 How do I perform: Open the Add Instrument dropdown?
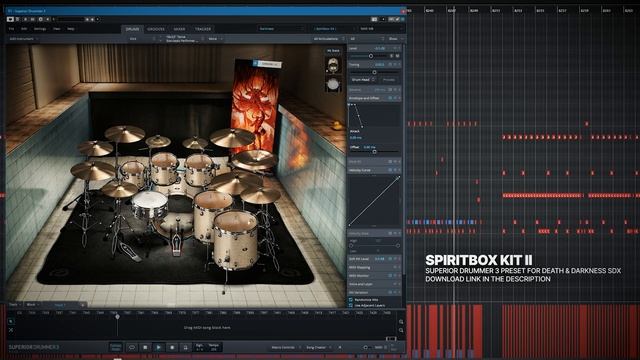coord(24,39)
